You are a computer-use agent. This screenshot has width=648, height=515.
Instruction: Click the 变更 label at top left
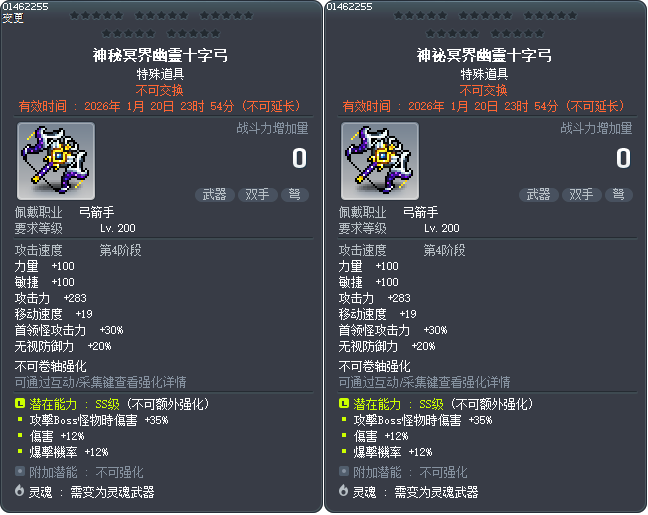click(13, 18)
